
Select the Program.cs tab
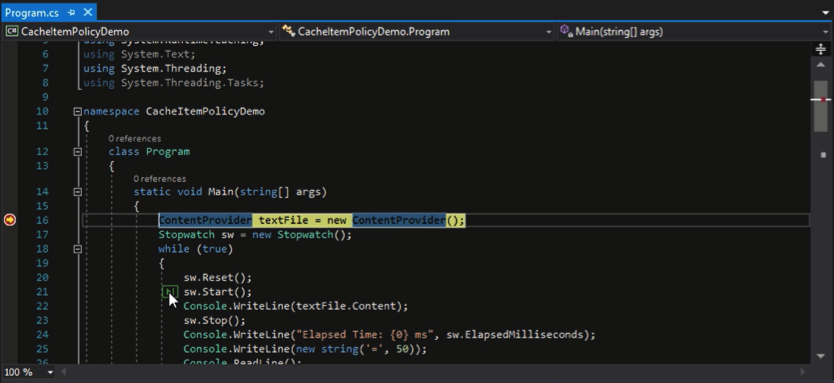pyautogui.click(x=33, y=12)
